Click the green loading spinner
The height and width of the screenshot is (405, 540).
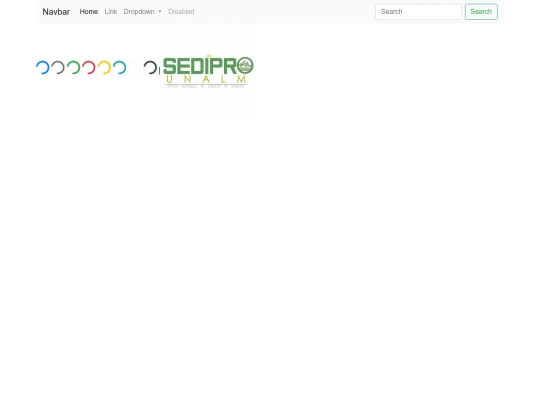(73, 68)
